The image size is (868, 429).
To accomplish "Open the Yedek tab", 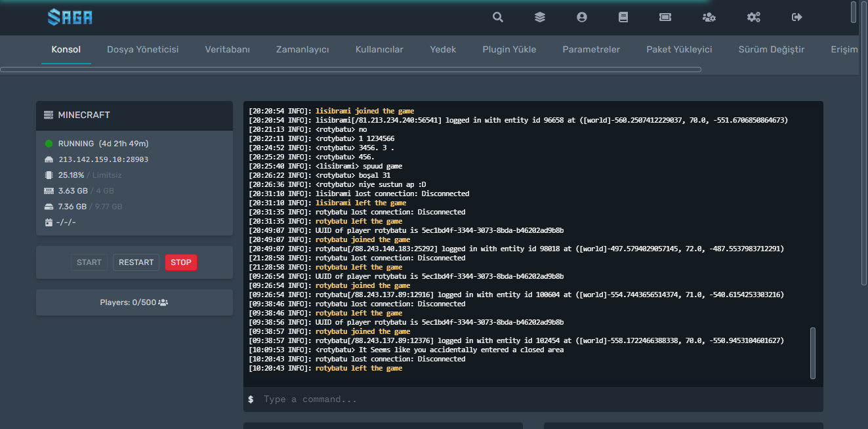I will [x=443, y=50].
